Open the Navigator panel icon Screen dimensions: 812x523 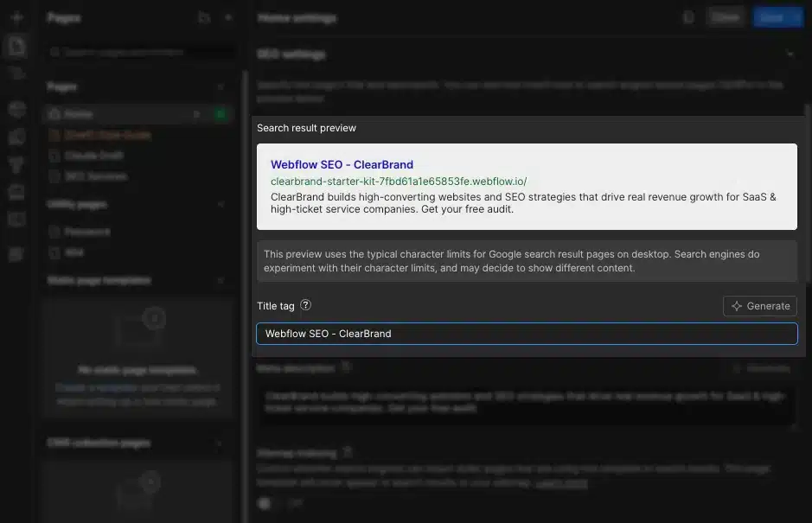click(x=16, y=73)
